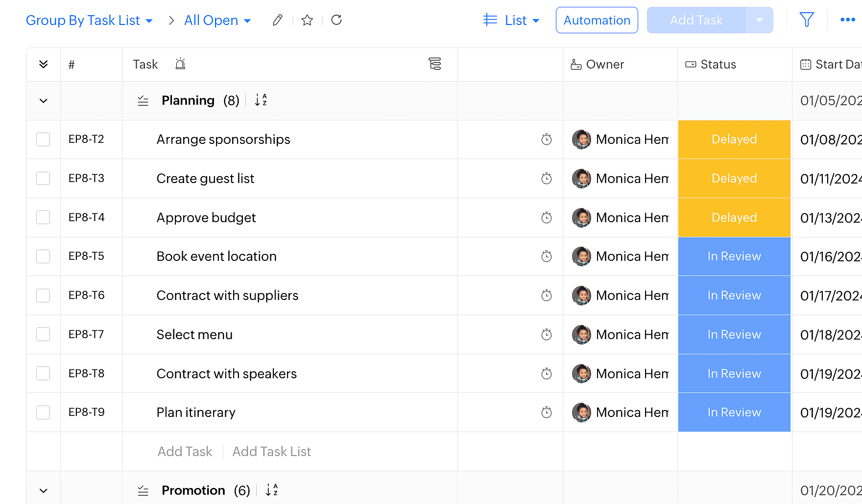Click Delayed status of Approve budget
Image resolution: width=862 pixels, height=504 pixels.
[x=734, y=218]
